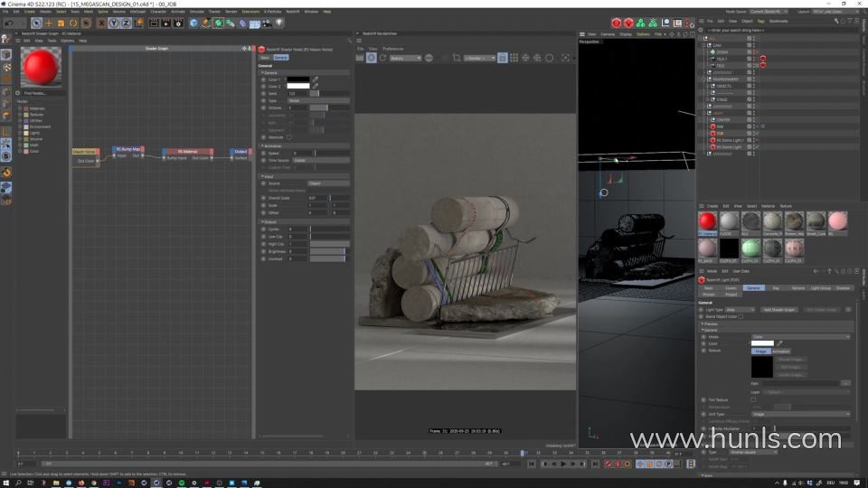
Task: Toggle Blend Object Color checkbox
Action: click(x=741, y=316)
